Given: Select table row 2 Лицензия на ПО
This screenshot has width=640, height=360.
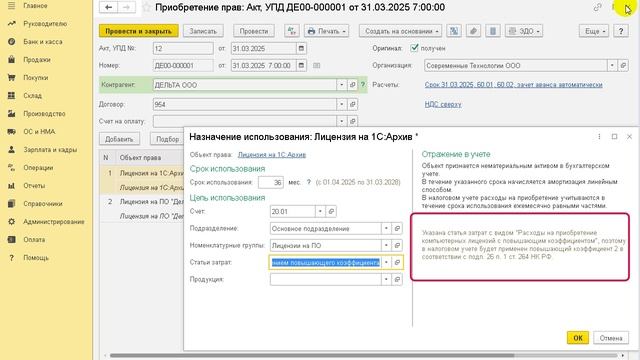Looking at the screenshot, I should click(142, 209).
